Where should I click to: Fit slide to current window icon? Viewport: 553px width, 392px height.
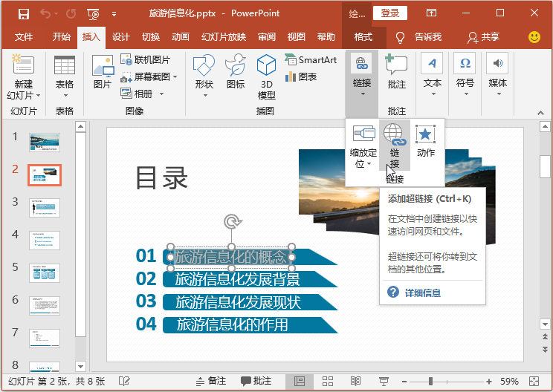(x=534, y=381)
